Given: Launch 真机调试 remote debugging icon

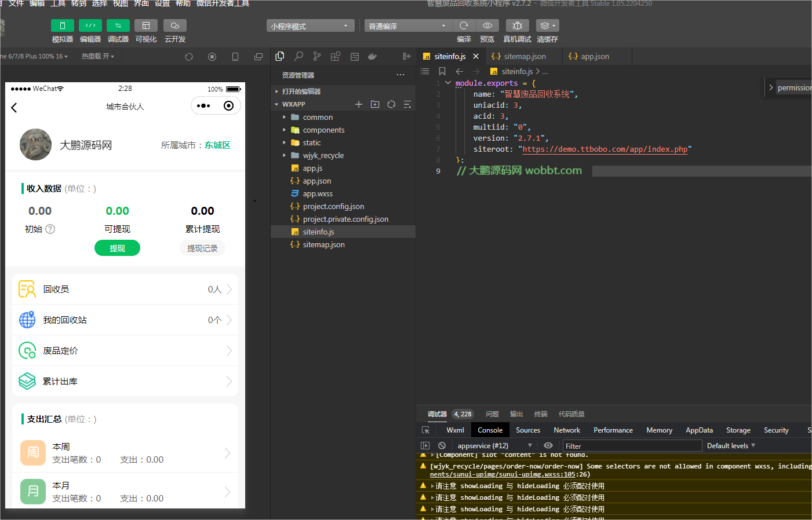Looking at the screenshot, I should tap(517, 25).
